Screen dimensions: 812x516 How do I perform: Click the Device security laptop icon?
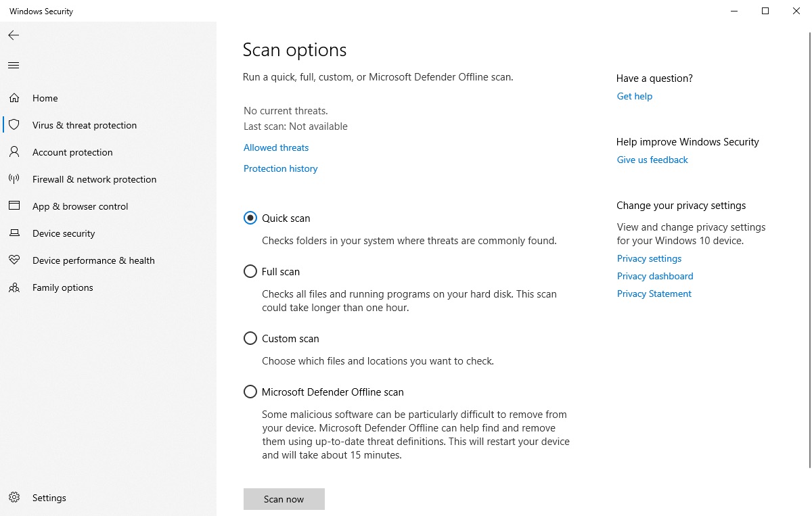pyautogui.click(x=14, y=233)
